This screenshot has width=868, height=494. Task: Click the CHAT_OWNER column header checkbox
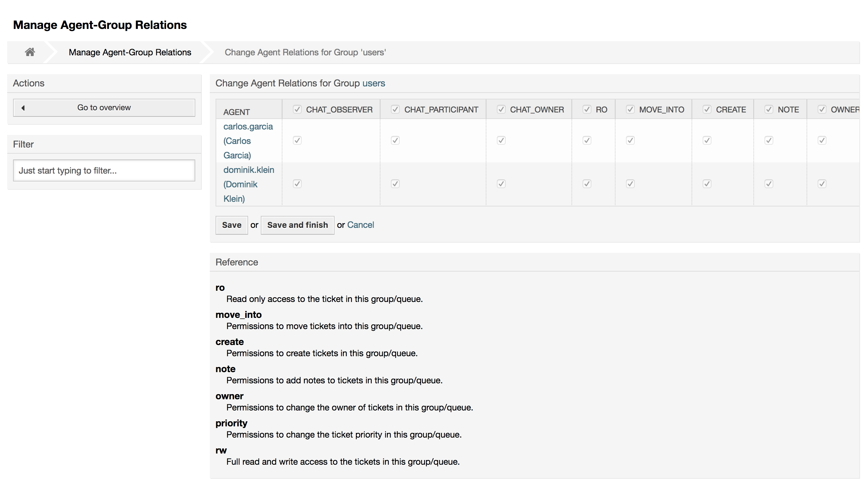click(501, 109)
